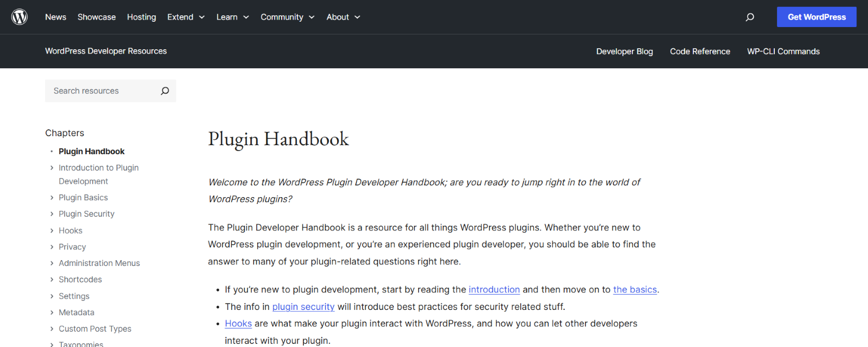This screenshot has width=868, height=347.
Task: Expand chevron beside Plugin Basics
Action: coord(52,198)
